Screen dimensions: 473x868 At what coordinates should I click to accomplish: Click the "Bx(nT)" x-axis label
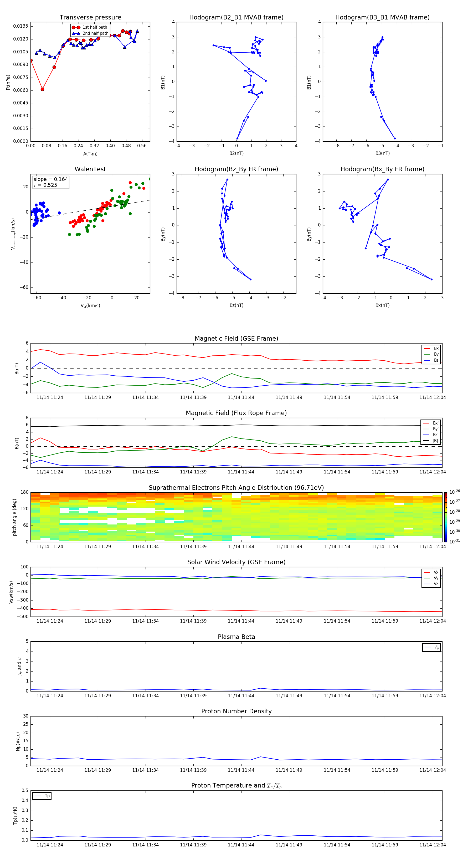click(x=382, y=305)
